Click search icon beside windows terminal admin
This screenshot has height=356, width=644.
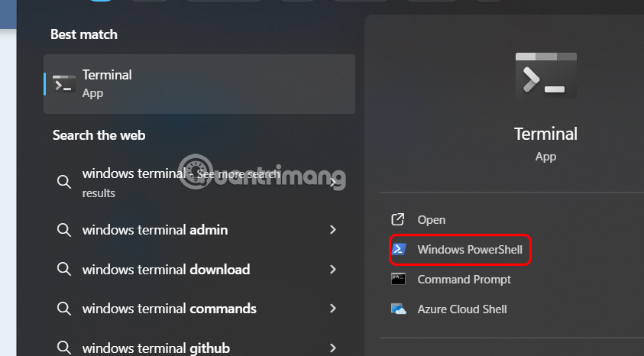65,230
